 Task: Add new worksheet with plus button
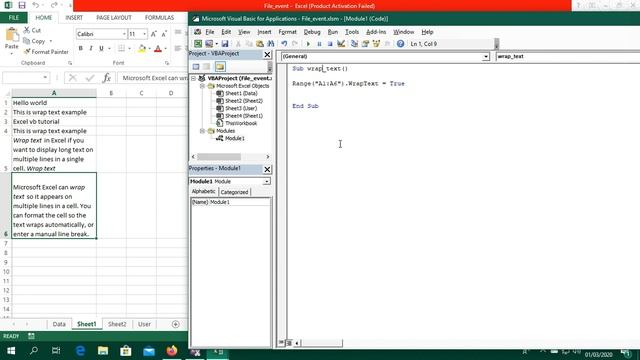(x=176, y=324)
